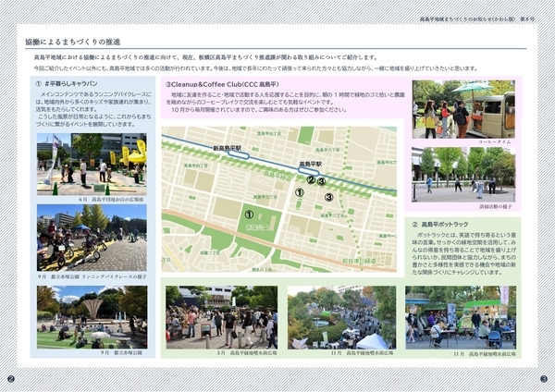Open the 6月 高島平団地お山の広場前 photo
Viewport: 555px width, 392px height.
coord(92,163)
